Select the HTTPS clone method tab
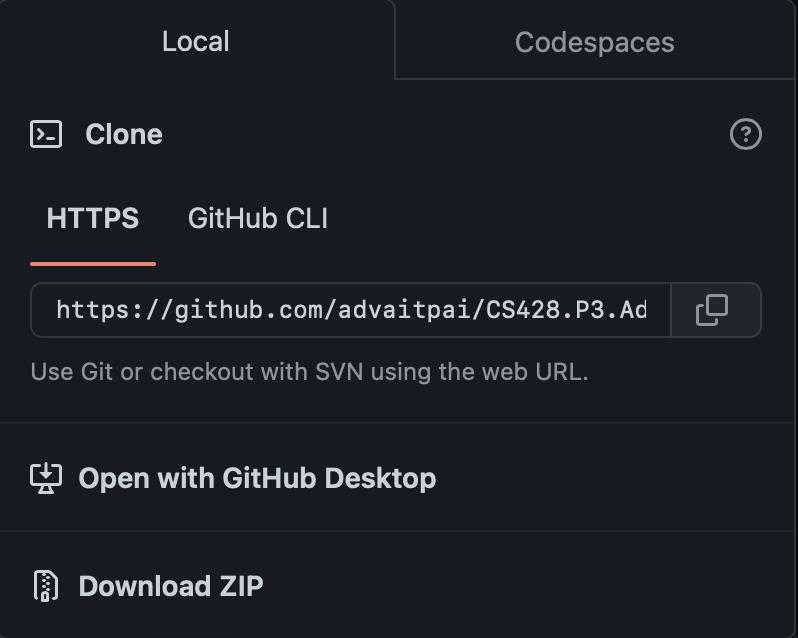This screenshot has width=798, height=638. coord(93,218)
